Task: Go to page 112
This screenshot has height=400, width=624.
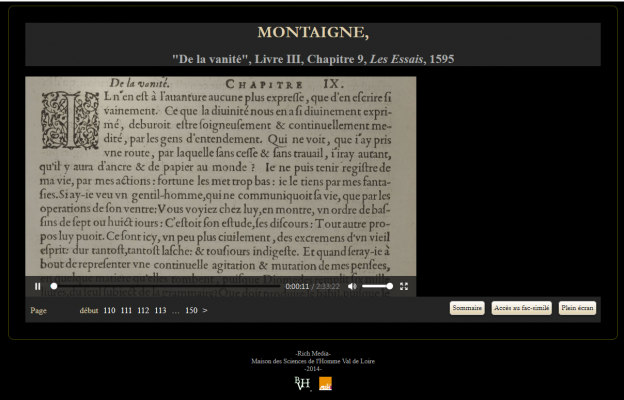Action: coord(143,310)
